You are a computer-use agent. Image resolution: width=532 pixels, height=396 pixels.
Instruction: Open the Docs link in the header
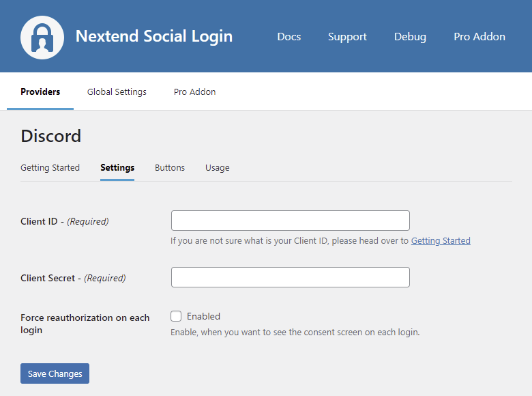pos(289,37)
